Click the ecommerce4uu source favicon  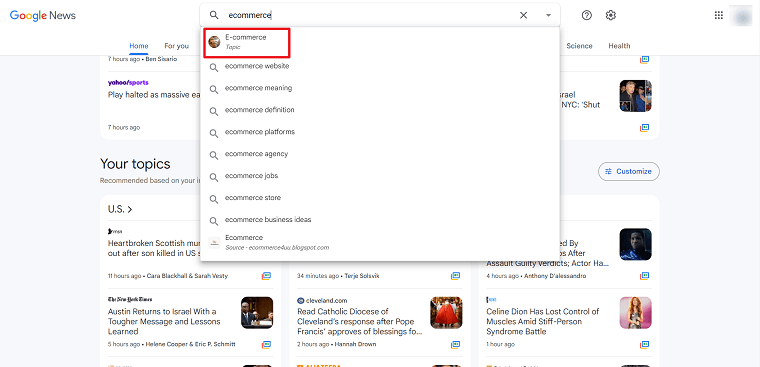click(x=214, y=242)
